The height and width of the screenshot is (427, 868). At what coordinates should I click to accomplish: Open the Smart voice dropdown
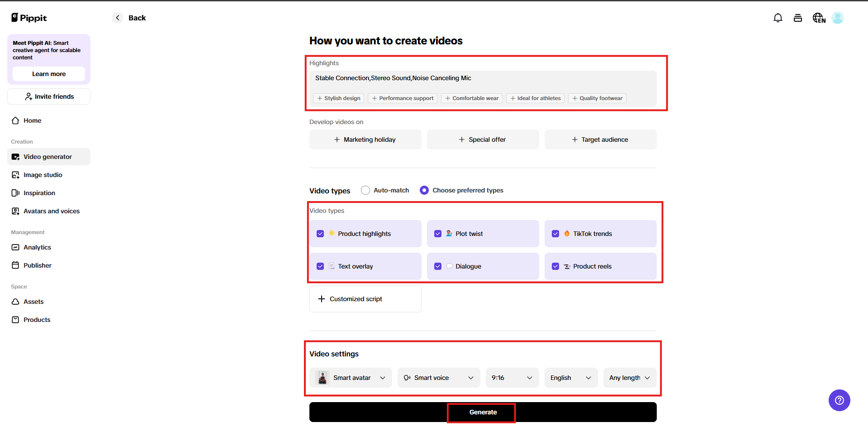point(438,377)
